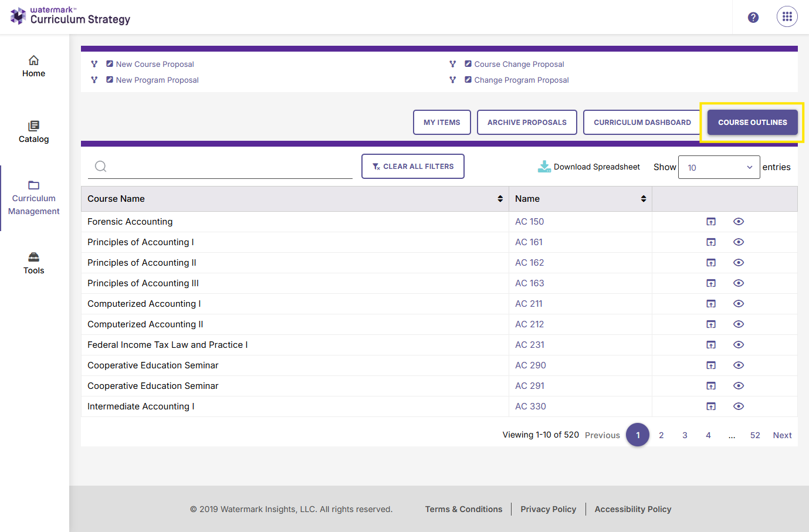Image resolution: width=809 pixels, height=532 pixels.
Task: Open the apps grid menu icon
Action: pos(787,17)
